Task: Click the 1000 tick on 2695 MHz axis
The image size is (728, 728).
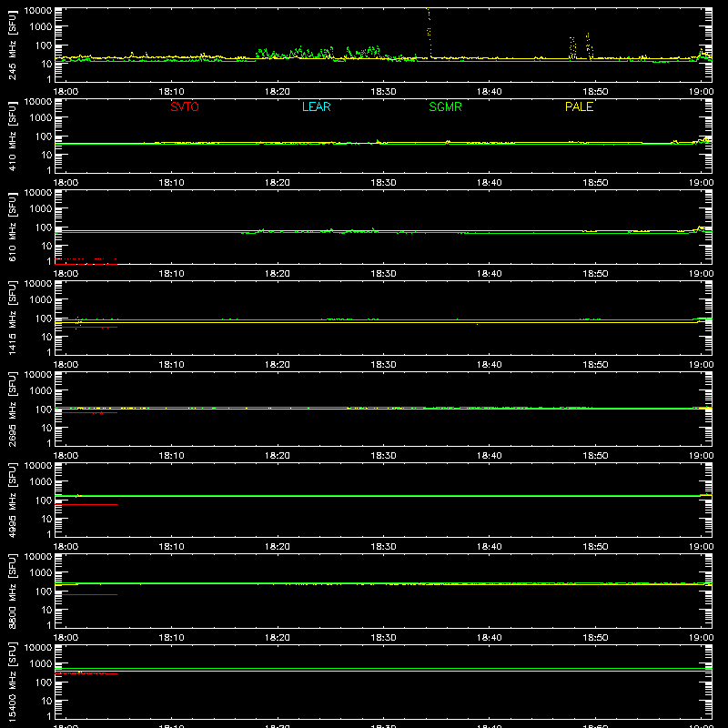Action: pyautogui.click(x=41, y=391)
